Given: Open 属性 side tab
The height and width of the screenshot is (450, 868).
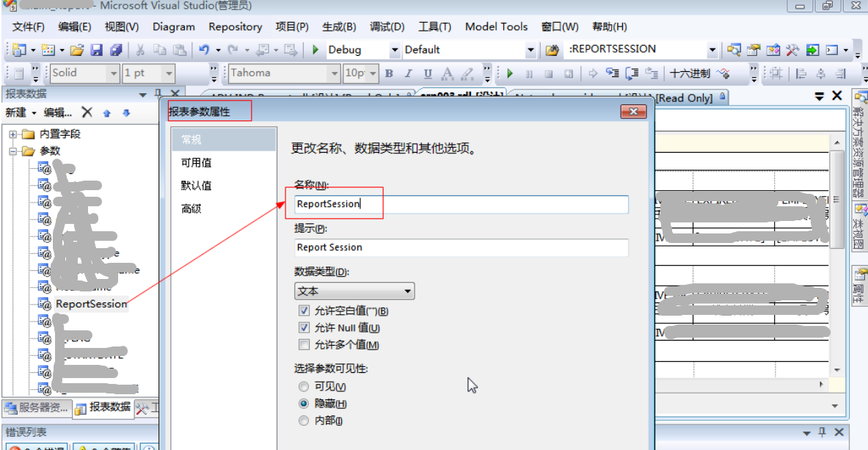Looking at the screenshot, I should pyautogui.click(x=859, y=285).
